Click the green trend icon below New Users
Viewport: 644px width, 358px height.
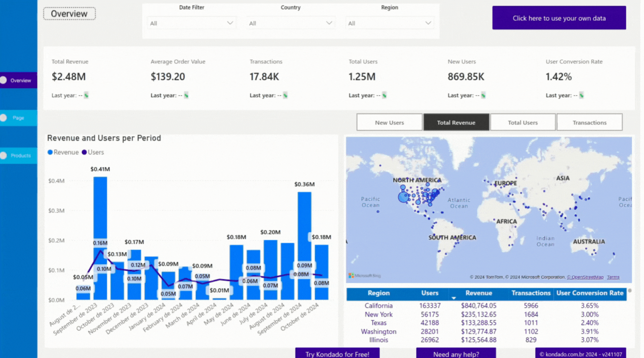point(484,95)
